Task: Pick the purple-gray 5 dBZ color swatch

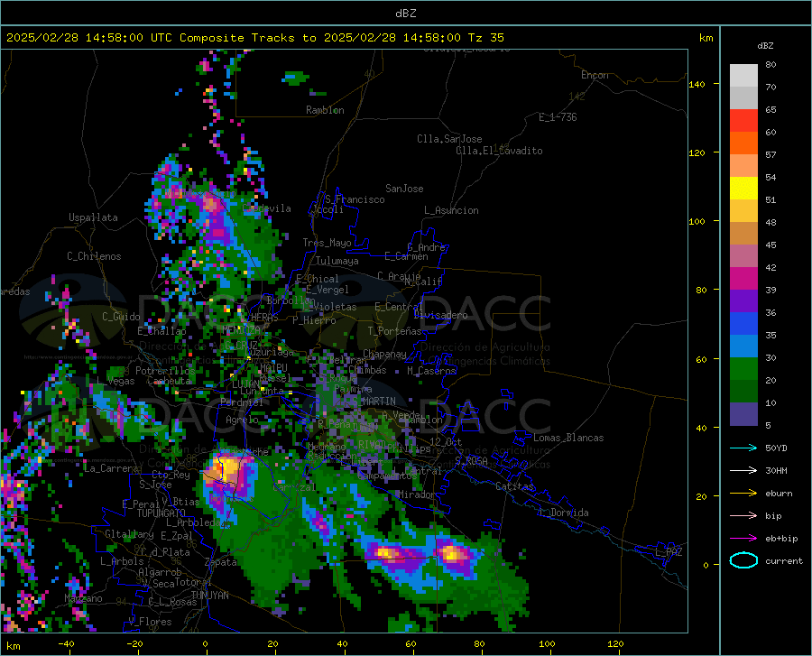Action: click(743, 414)
